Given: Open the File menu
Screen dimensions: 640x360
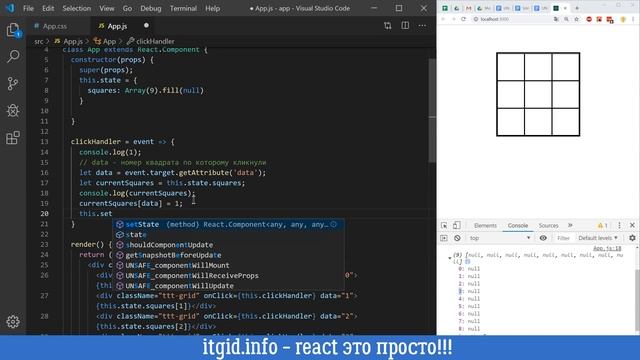Looking at the screenshot, I should [28, 8].
